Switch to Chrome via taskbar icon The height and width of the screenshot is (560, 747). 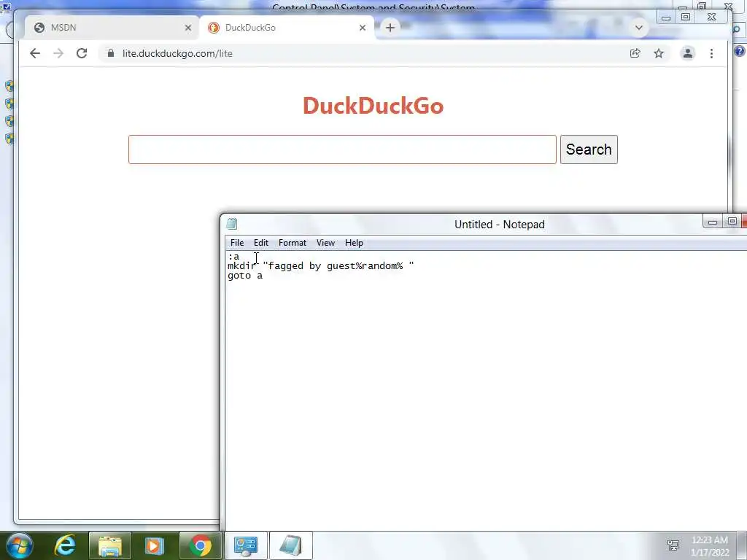coord(201,545)
